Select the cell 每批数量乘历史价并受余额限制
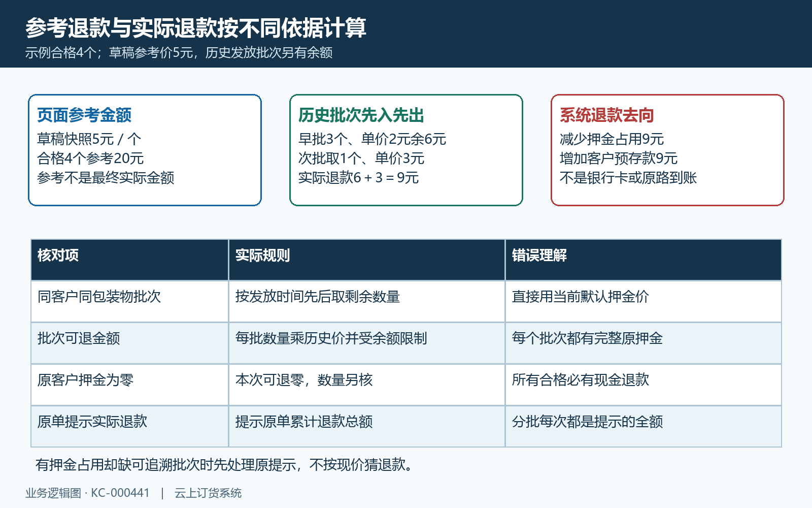This screenshot has height=508, width=812. pos(367,343)
